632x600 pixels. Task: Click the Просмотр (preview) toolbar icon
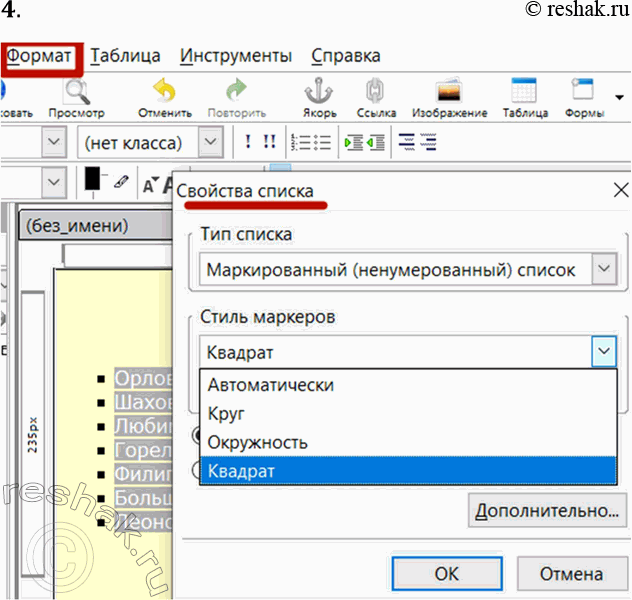tap(76, 93)
